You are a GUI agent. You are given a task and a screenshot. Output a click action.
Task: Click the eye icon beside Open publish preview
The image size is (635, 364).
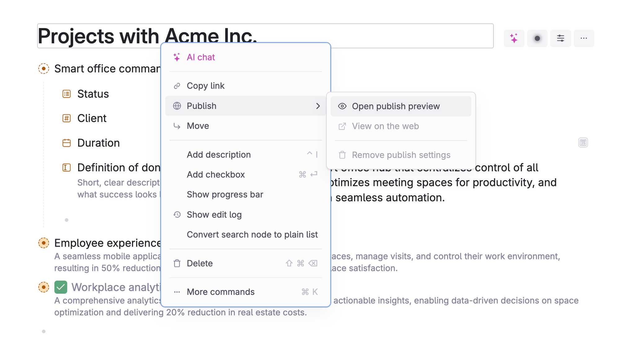pos(342,106)
